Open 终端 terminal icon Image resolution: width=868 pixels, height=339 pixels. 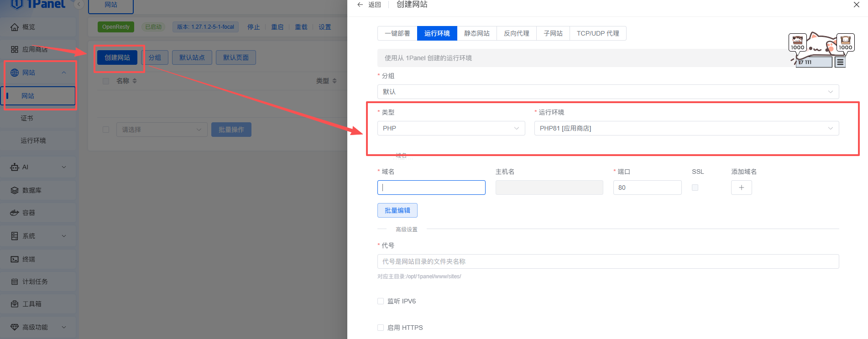click(x=15, y=259)
